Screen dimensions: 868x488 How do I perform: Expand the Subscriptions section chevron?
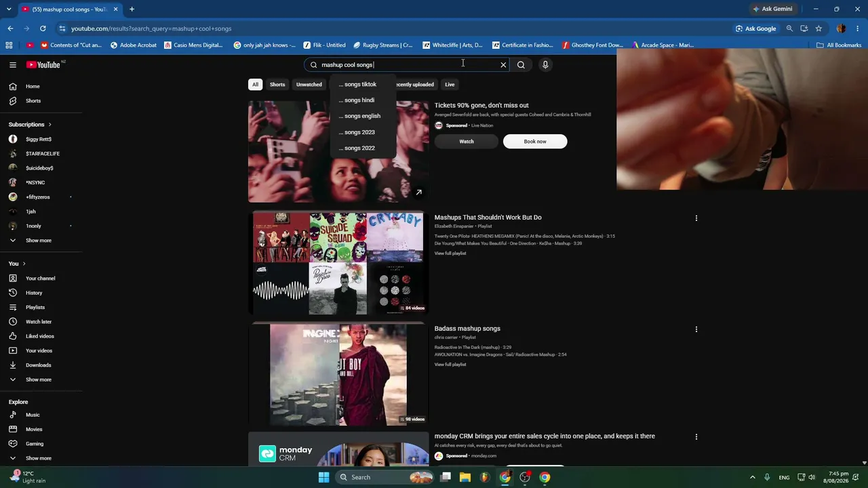(x=50, y=125)
